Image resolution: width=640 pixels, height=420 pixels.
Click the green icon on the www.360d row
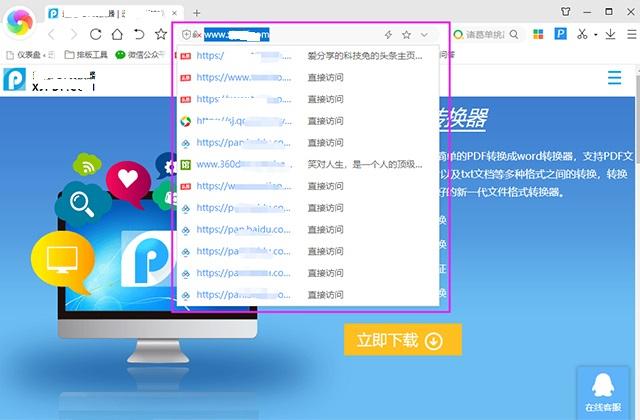click(186, 164)
